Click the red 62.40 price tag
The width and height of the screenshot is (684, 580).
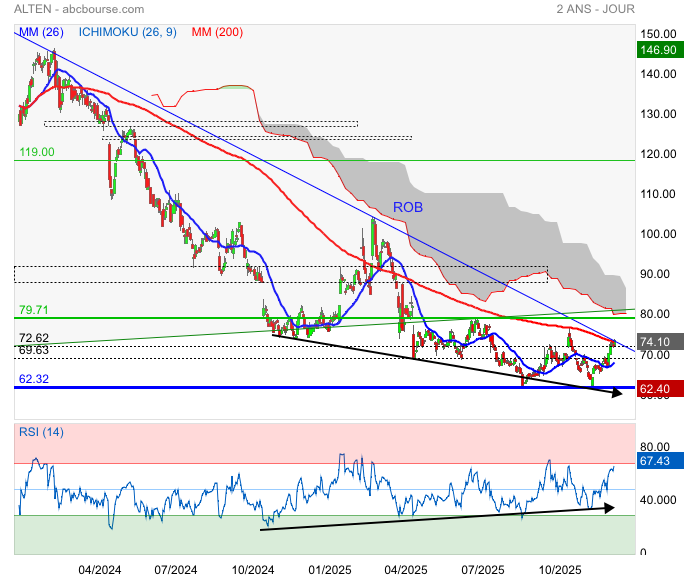660,389
